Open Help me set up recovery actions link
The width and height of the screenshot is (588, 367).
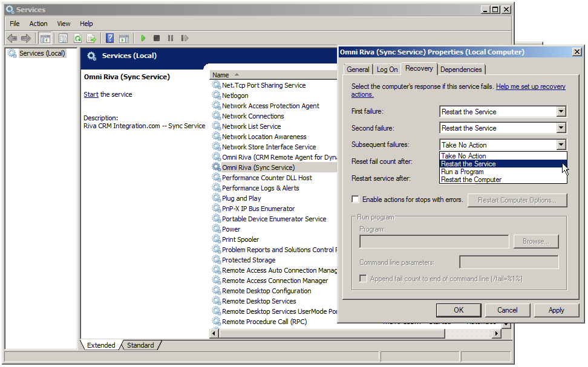[459, 90]
